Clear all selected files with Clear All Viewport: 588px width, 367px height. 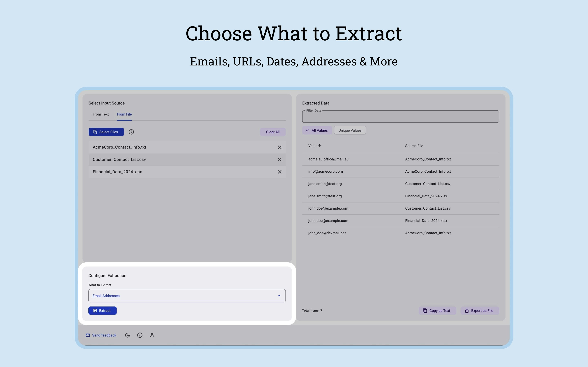point(273,132)
